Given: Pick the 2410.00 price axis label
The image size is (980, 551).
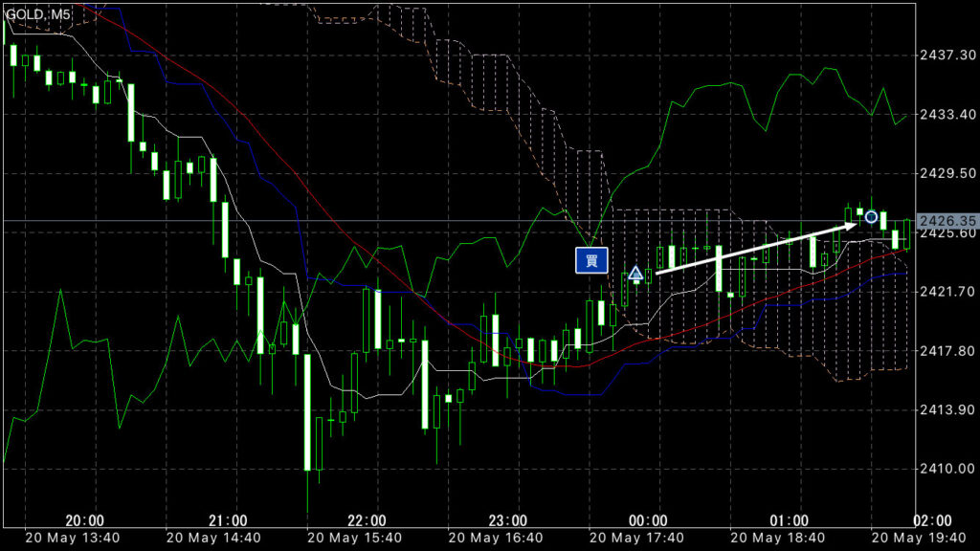Looking at the screenshot, I should (947, 469).
